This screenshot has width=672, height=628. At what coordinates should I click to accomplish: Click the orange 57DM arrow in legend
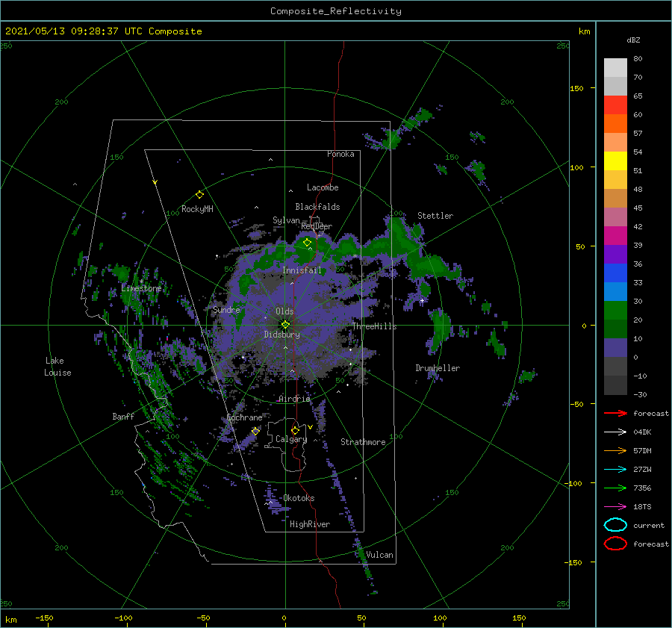click(x=615, y=450)
